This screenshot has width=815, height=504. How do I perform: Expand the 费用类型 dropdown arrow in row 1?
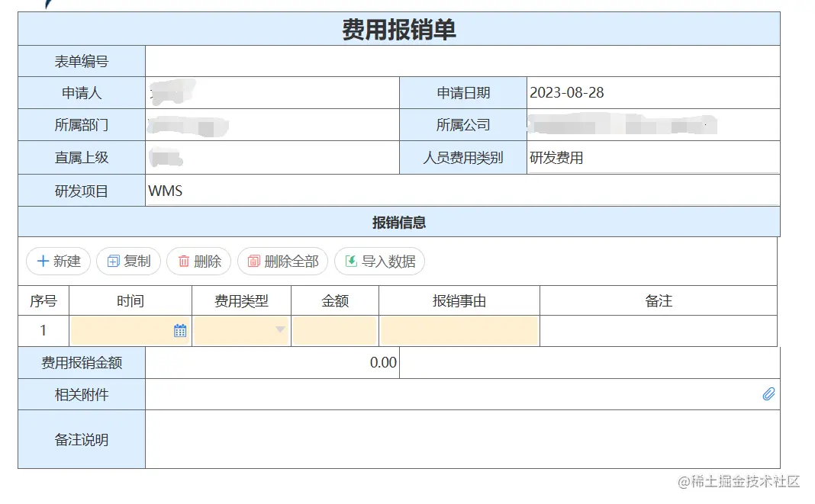tap(280, 329)
